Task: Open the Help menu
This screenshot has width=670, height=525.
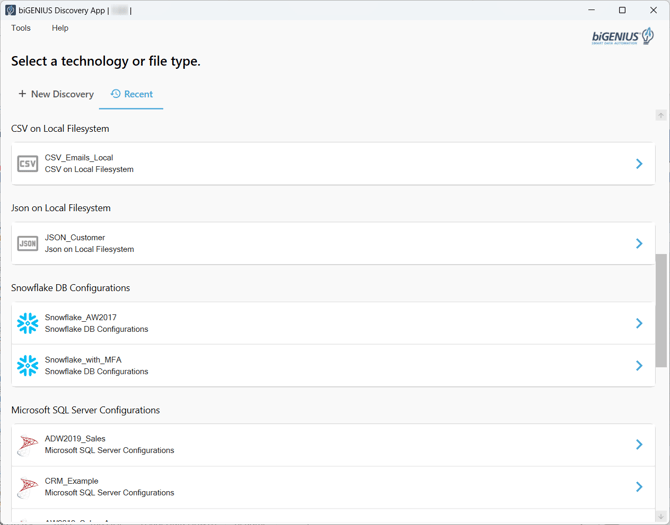Action: pyautogui.click(x=60, y=28)
